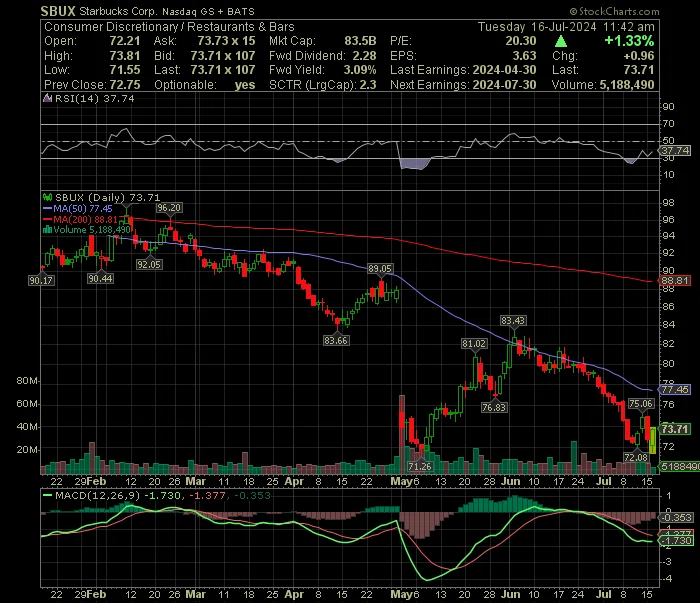Click the Fwd Yield value 3.09%

coord(360,70)
